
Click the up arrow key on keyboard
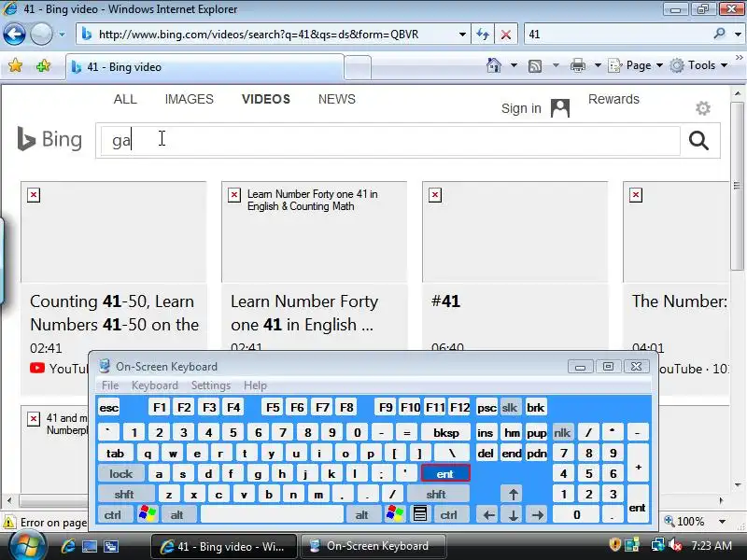point(513,495)
